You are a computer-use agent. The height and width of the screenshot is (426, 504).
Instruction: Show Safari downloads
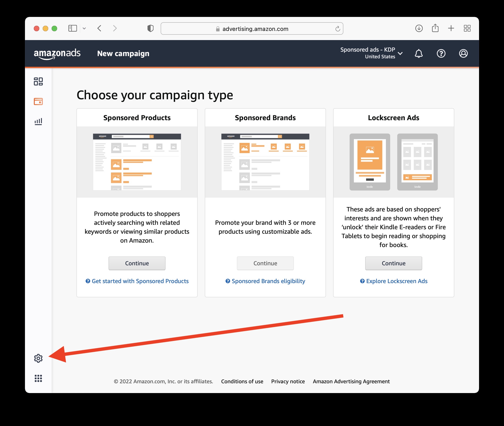(419, 28)
